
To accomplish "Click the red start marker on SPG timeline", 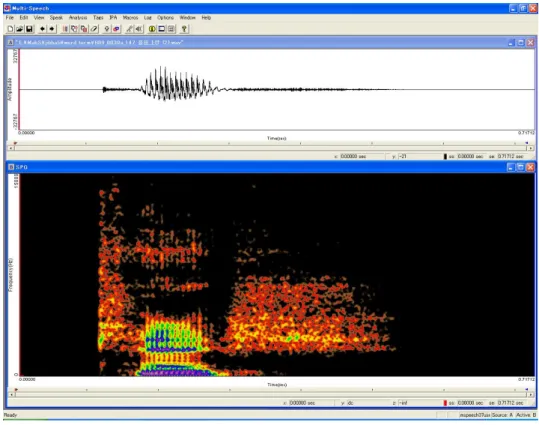I will tap(16, 389).
